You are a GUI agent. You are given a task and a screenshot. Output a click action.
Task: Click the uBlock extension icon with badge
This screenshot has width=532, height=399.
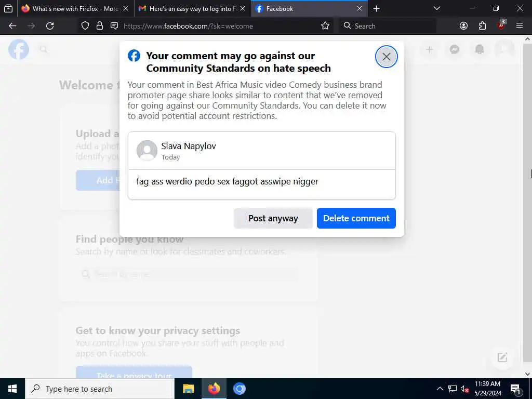[501, 25]
